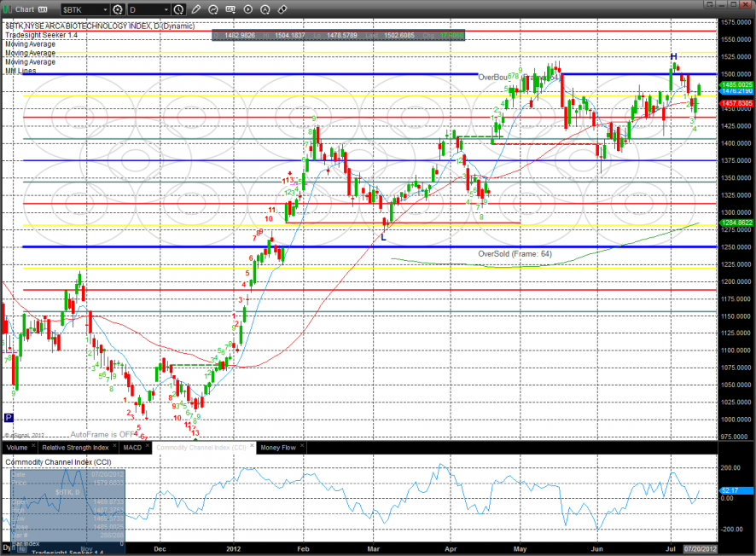Screen dimensions: 756x556
Task: Click the symbol settings gear icon
Action: pos(117,9)
